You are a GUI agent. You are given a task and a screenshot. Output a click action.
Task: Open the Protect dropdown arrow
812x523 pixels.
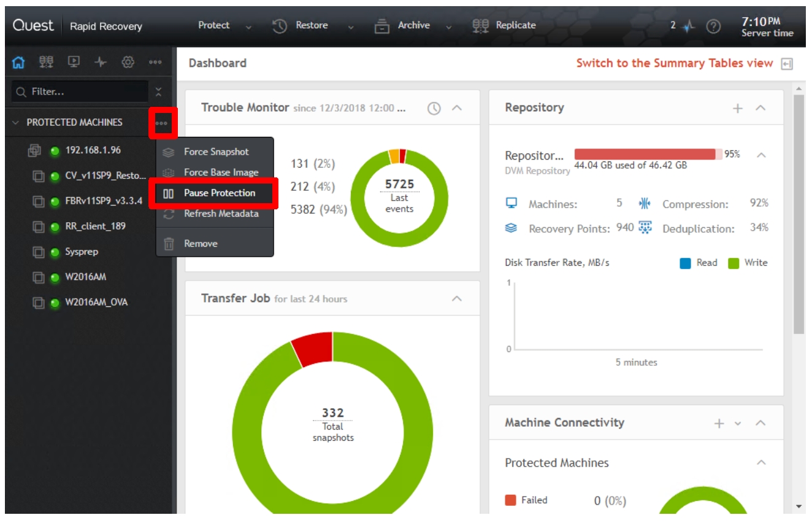(248, 28)
